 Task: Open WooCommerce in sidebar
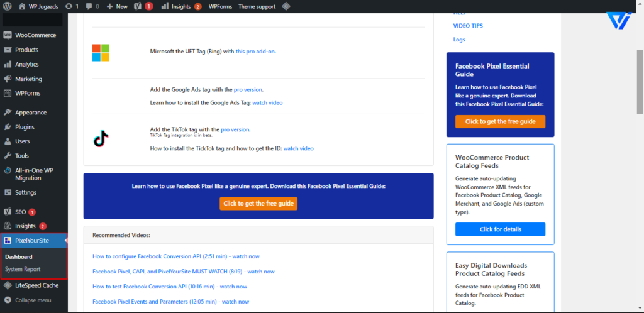tap(34, 35)
